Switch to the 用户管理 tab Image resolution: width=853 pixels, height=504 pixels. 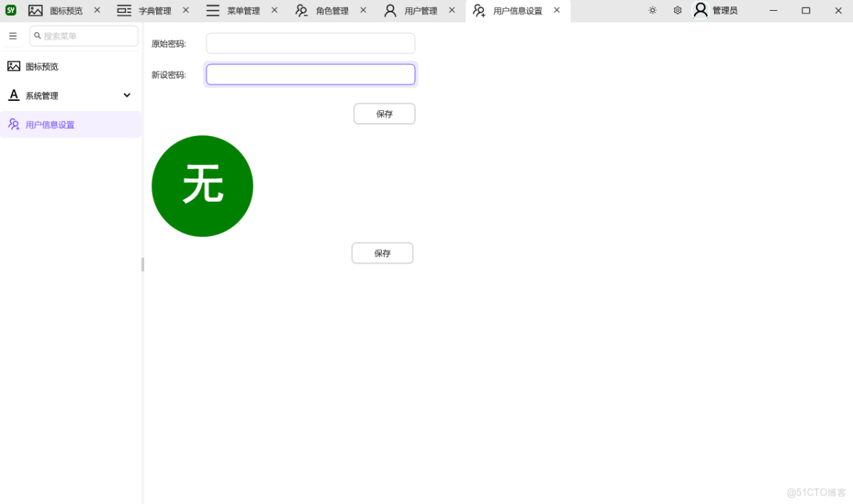click(x=421, y=11)
